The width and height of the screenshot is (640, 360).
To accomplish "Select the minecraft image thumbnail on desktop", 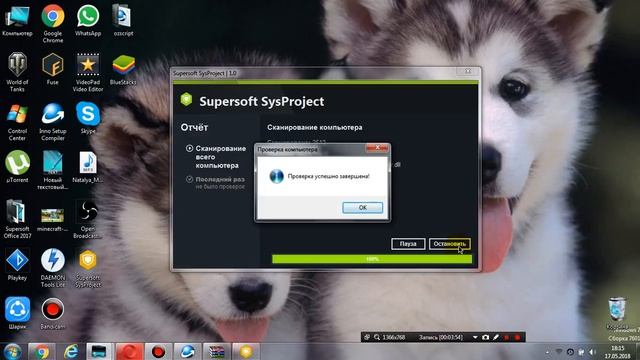I will point(53,219).
